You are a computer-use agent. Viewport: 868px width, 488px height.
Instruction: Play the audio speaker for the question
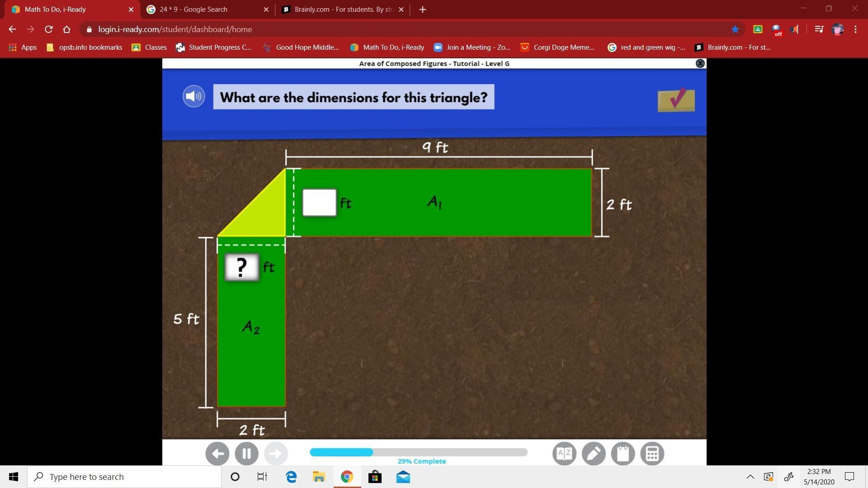click(193, 96)
